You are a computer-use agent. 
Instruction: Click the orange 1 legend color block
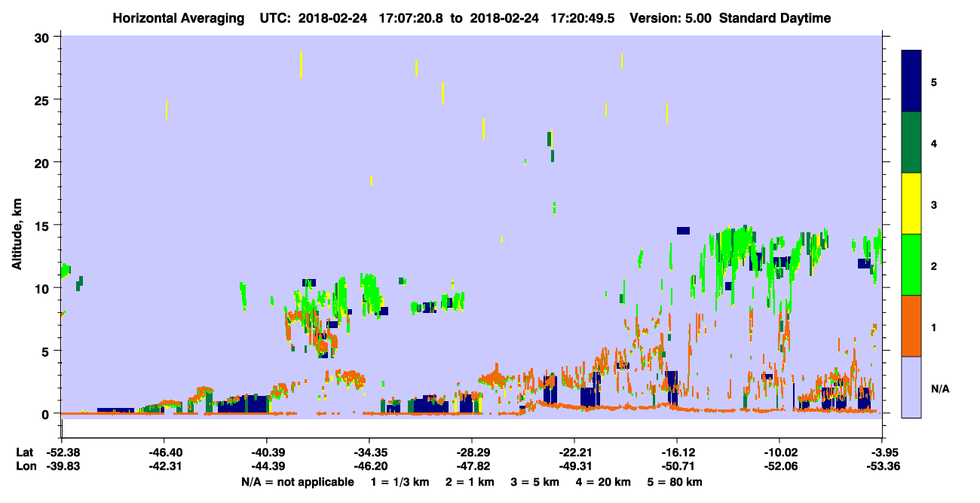tap(911, 326)
